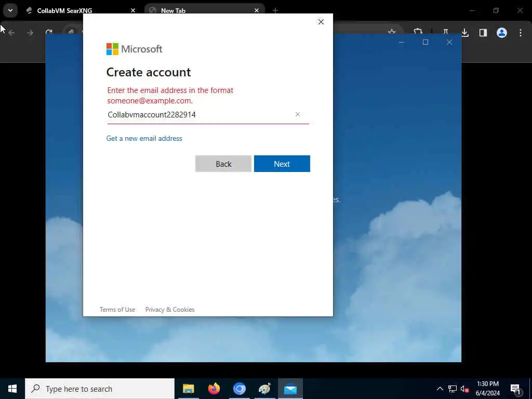Click the Microsoft logo in the dialog

[x=135, y=49]
